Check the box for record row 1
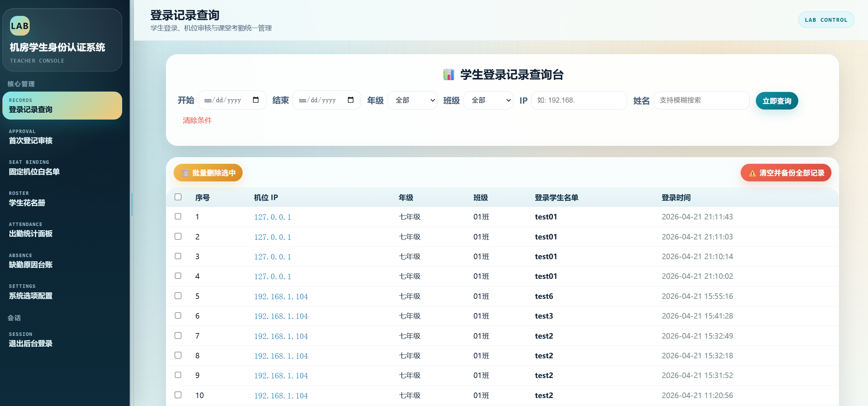Viewport: 868px width, 406px height. point(178,216)
